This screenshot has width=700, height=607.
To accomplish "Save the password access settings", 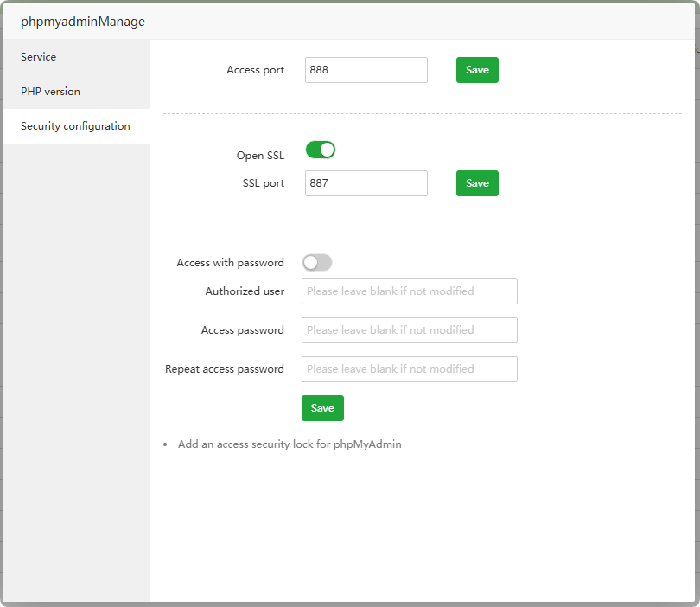I will tap(322, 408).
